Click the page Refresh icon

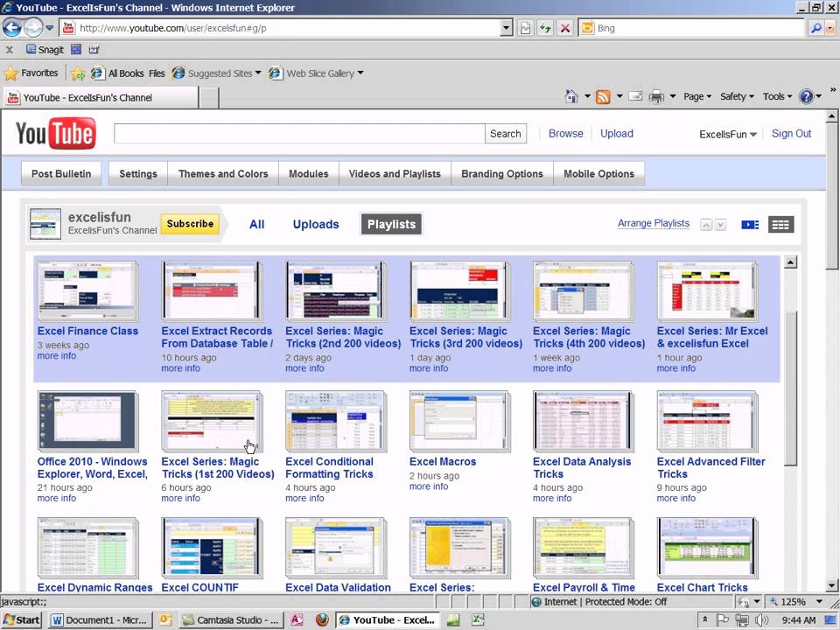545,28
